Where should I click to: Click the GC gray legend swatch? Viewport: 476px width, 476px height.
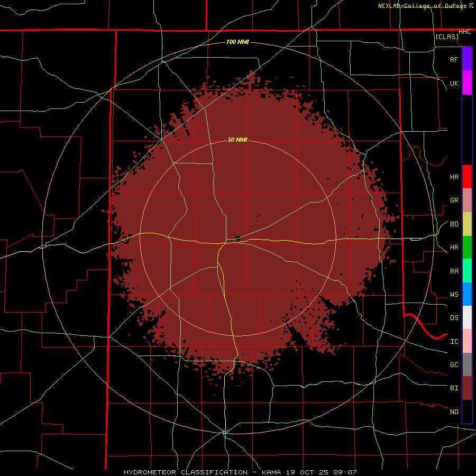(x=467, y=364)
